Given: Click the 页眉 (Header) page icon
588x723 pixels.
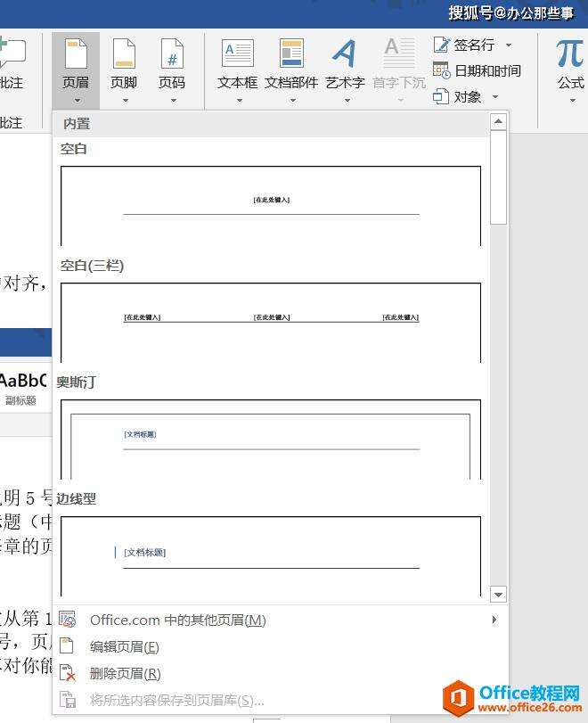Looking at the screenshot, I should 76,53.
